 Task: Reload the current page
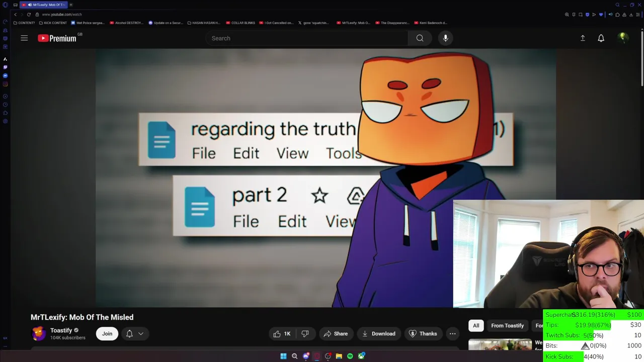point(29,15)
